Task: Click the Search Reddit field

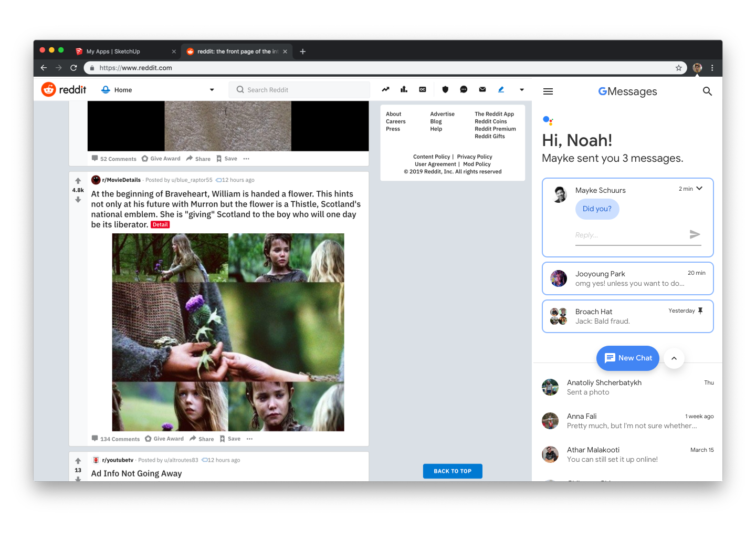Action: click(299, 90)
